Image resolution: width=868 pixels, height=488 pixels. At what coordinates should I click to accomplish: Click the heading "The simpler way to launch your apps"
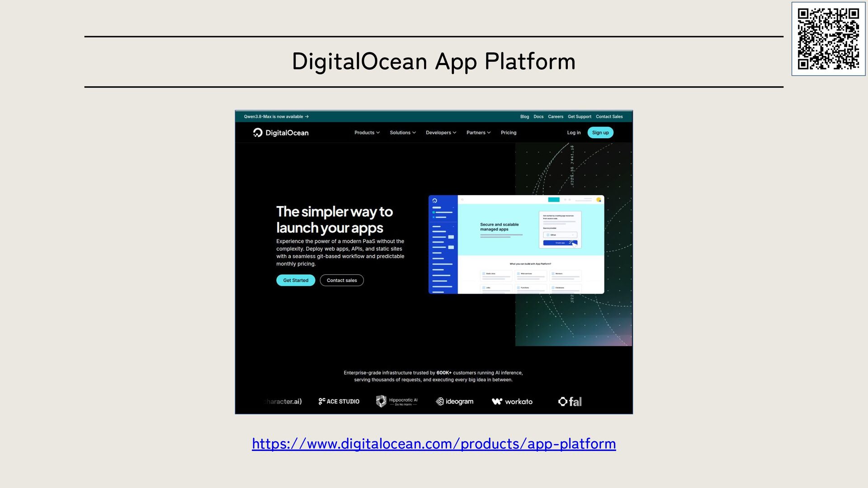pyautogui.click(x=335, y=220)
